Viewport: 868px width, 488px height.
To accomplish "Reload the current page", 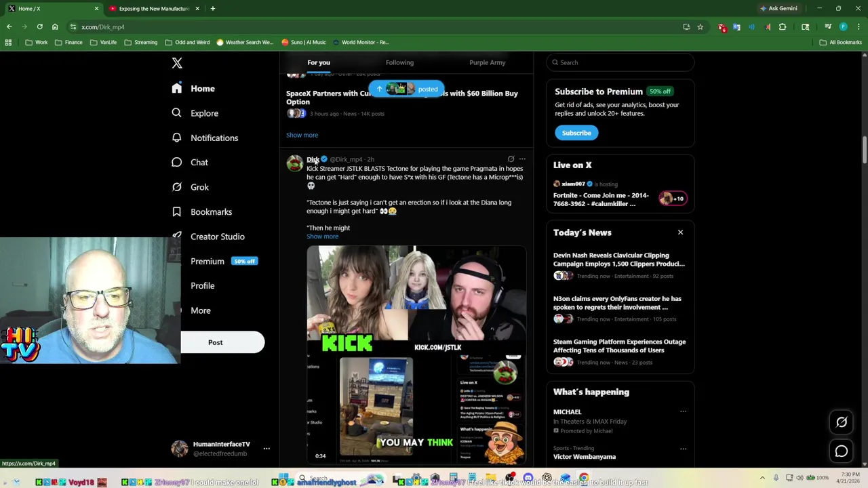I will (39, 27).
